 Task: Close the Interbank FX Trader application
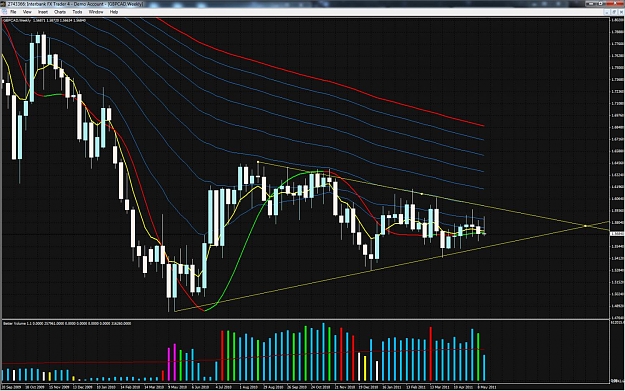pos(614,4)
